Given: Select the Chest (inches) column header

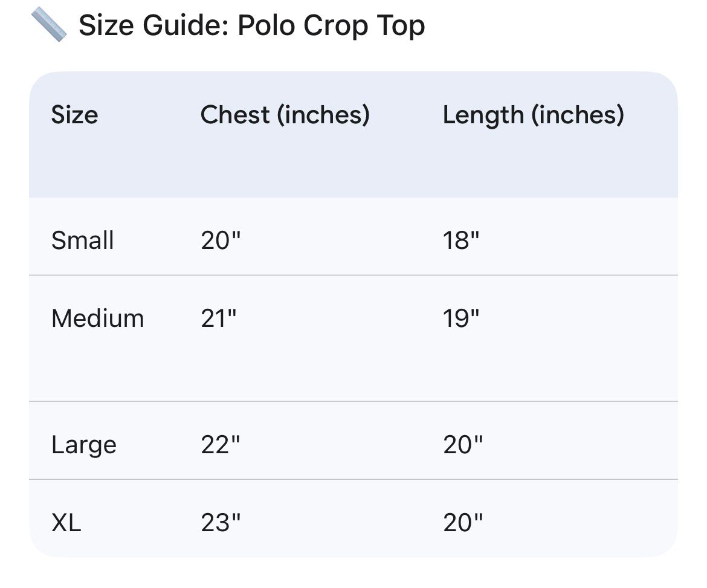Looking at the screenshot, I should click(x=285, y=115).
